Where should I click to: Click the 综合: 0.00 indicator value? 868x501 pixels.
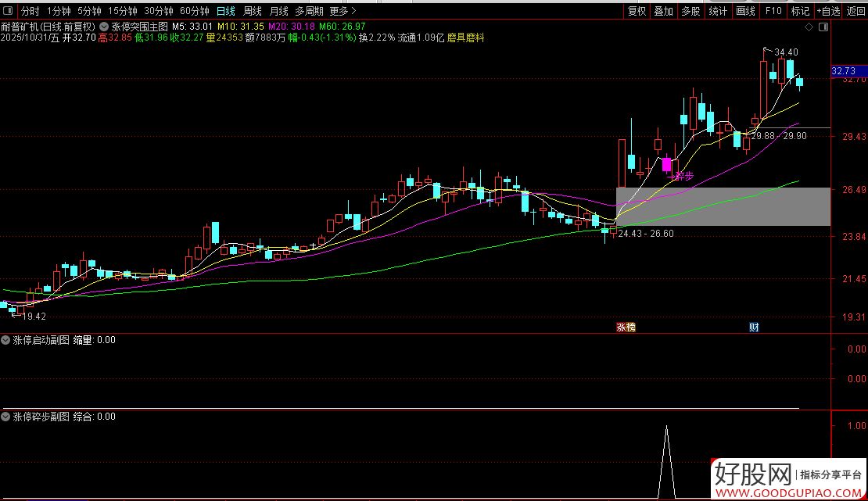coord(94,417)
